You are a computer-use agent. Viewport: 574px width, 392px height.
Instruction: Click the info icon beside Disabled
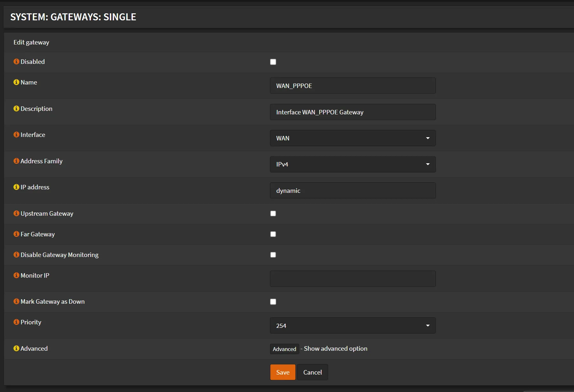pyautogui.click(x=16, y=62)
